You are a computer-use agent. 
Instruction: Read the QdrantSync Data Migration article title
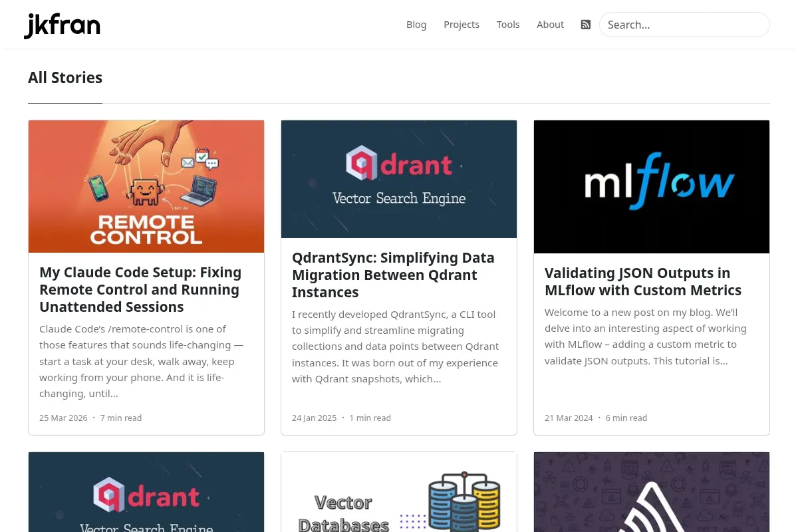[393, 275]
